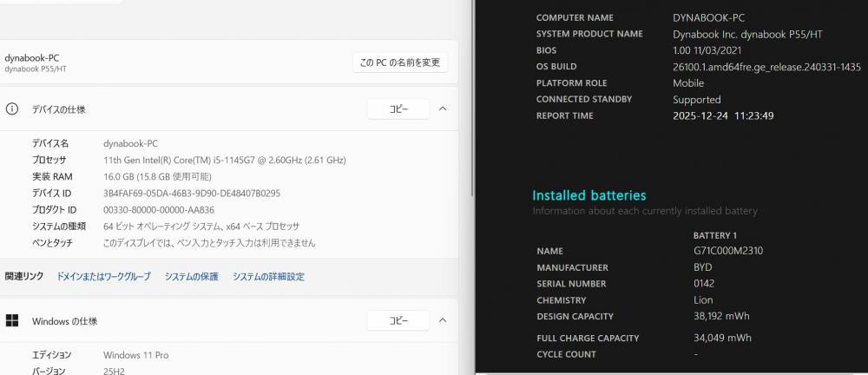The height and width of the screenshot is (375, 868).
Task: Select edition value Windows 11 Pro
Action: click(136, 355)
